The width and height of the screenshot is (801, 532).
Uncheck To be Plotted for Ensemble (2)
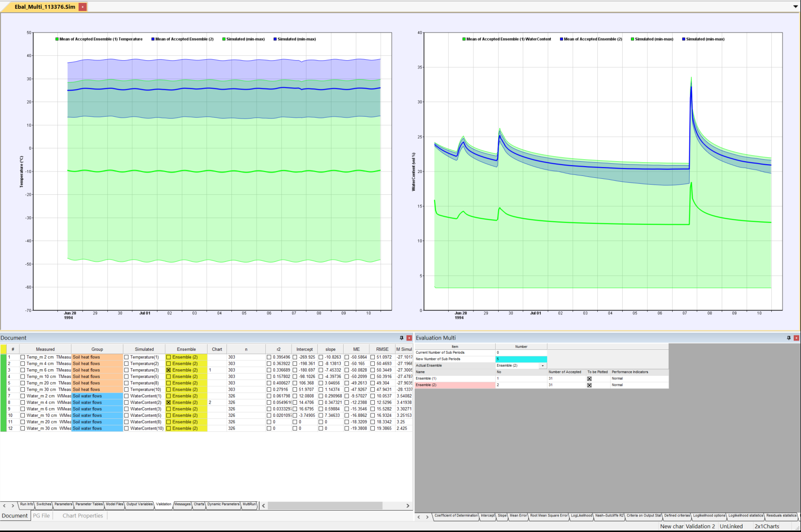[589, 385]
